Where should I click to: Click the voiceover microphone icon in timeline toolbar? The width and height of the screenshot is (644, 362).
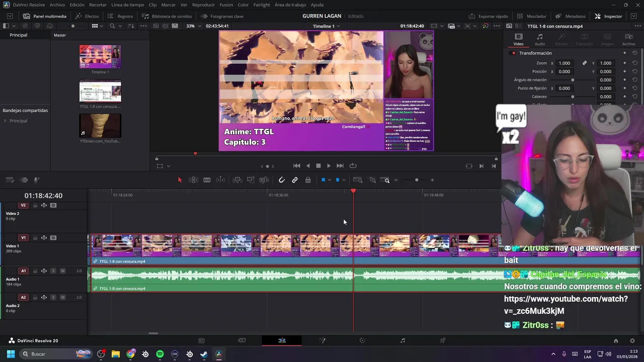(x=36, y=180)
